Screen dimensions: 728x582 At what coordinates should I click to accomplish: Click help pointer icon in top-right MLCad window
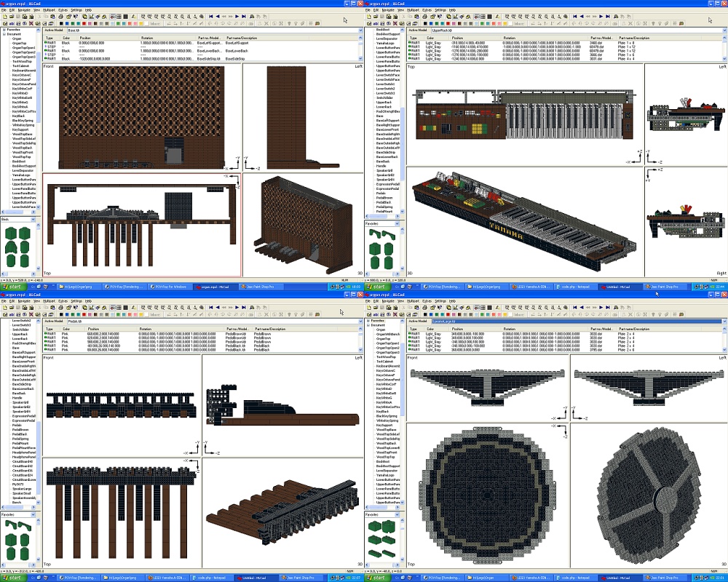(x=440, y=17)
